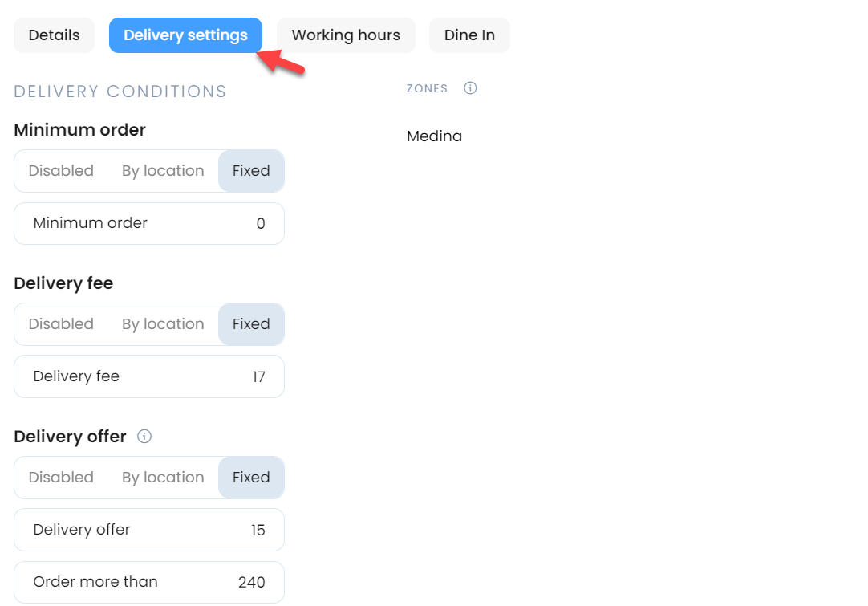Image resolution: width=868 pixels, height=606 pixels.
Task: Click the info icon beside Delivery offer
Action: pos(144,437)
